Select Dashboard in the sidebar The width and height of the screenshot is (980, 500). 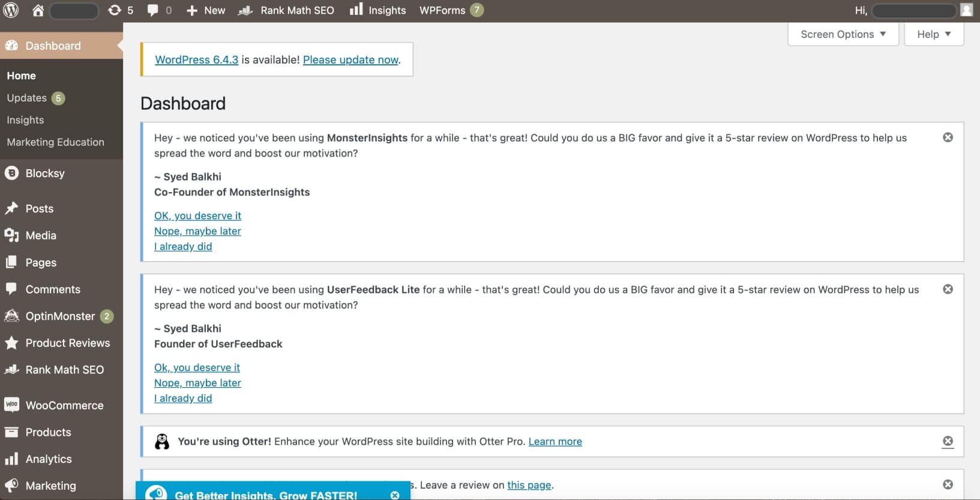(x=61, y=46)
